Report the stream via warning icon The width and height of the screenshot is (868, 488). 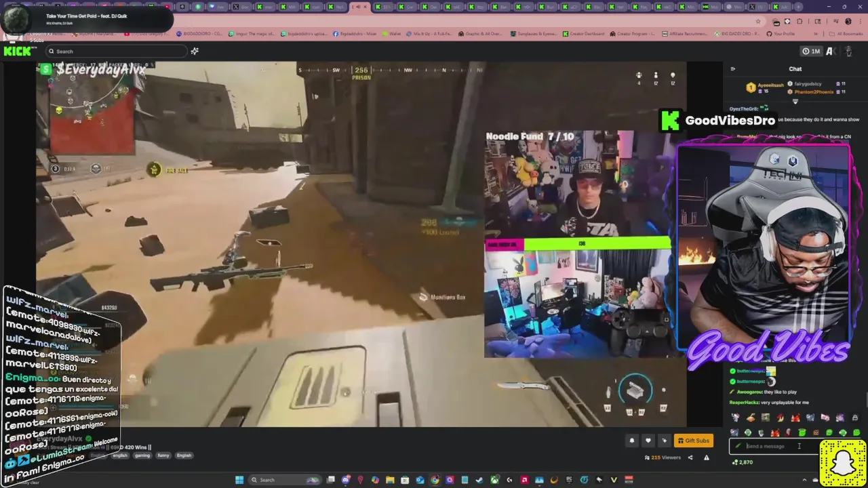tap(707, 457)
